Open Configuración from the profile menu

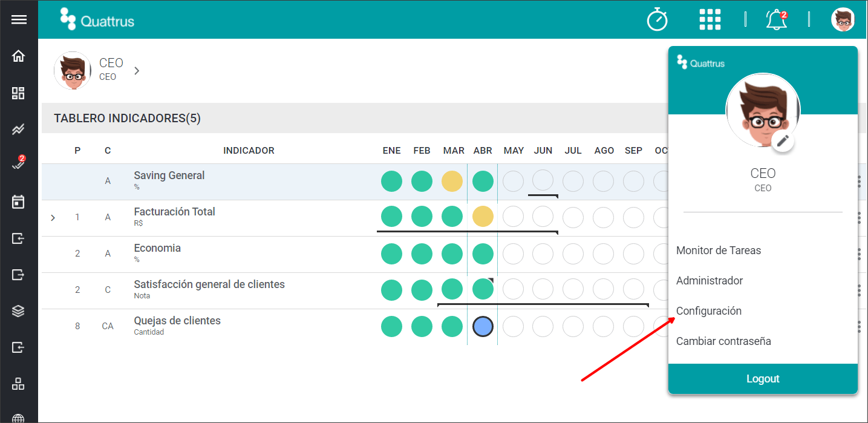[709, 311]
